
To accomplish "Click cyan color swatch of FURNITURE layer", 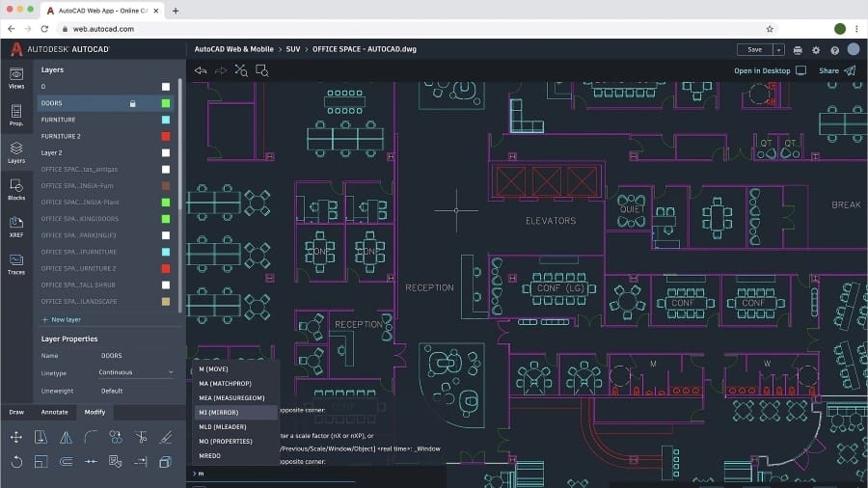I will [x=166, y=120].
